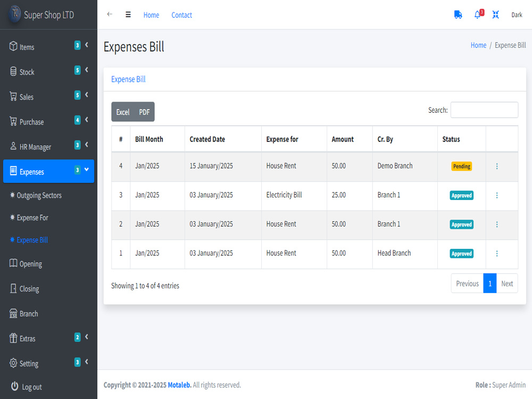Expand the Sales menu chevron
This screenshot has width=532, height=399.
click(87, 95)
